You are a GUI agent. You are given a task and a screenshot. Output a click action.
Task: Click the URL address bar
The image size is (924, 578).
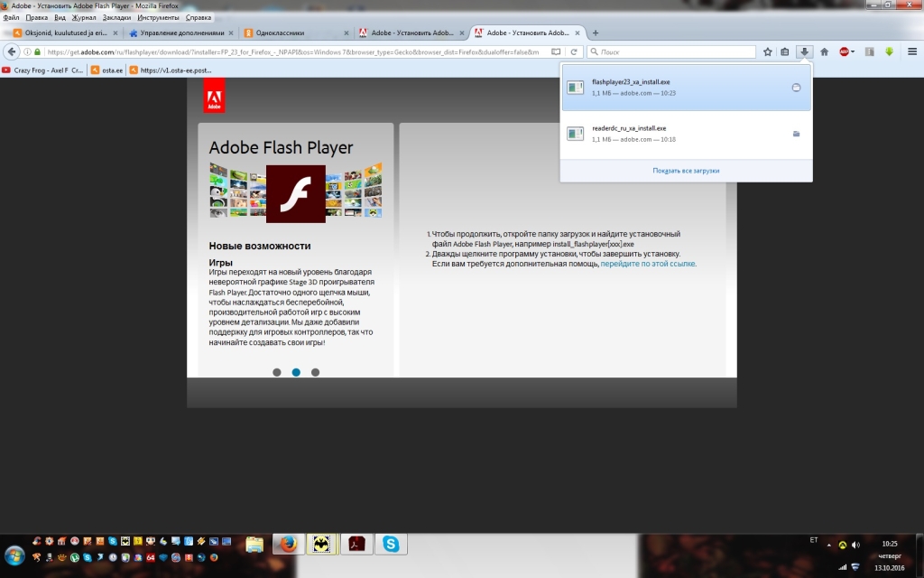pyautogui.click(x=295, y=51)
